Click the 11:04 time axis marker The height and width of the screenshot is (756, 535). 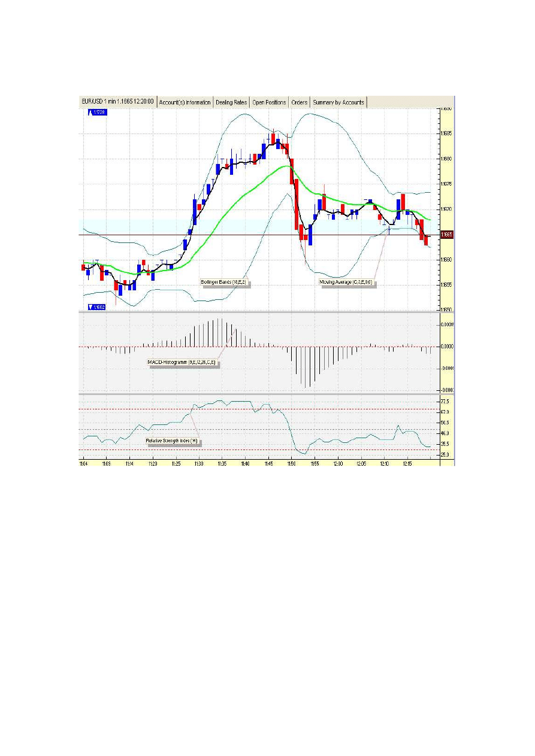pos(84,463)
